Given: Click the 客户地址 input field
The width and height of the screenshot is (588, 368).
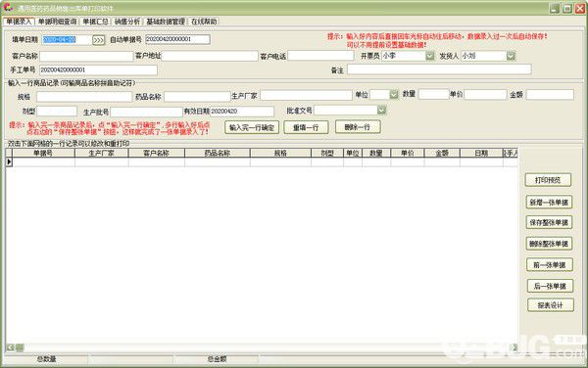Looking at the screenshot, I should pos(210,56).
